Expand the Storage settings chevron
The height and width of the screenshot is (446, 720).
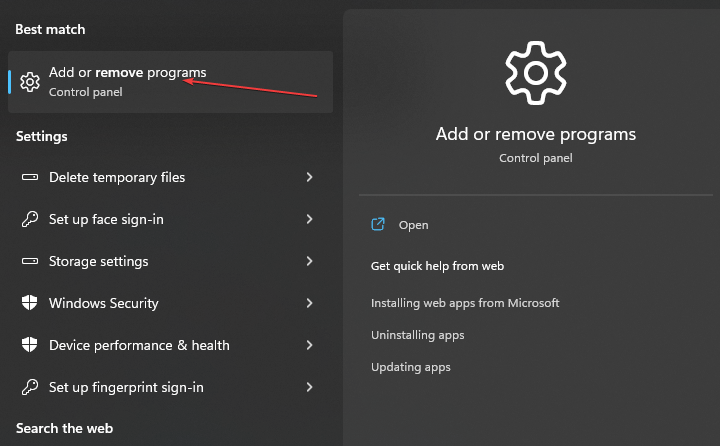[310, 261]
